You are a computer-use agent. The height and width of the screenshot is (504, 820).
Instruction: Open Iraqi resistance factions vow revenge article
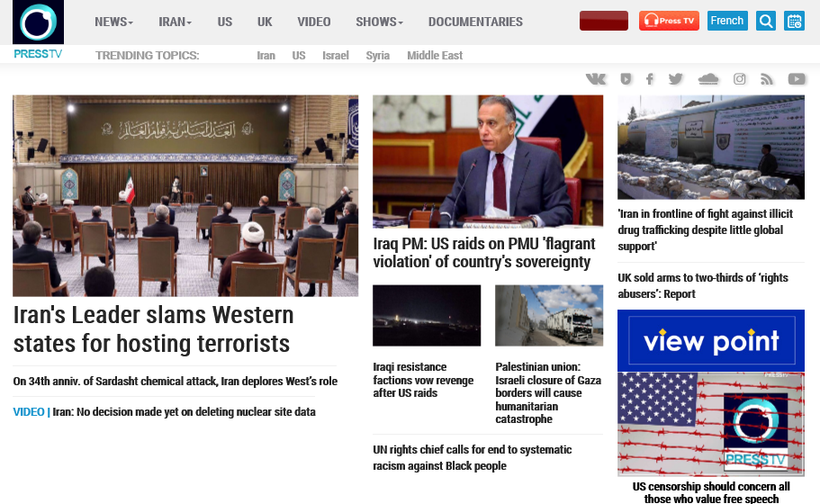click(423, 380)
